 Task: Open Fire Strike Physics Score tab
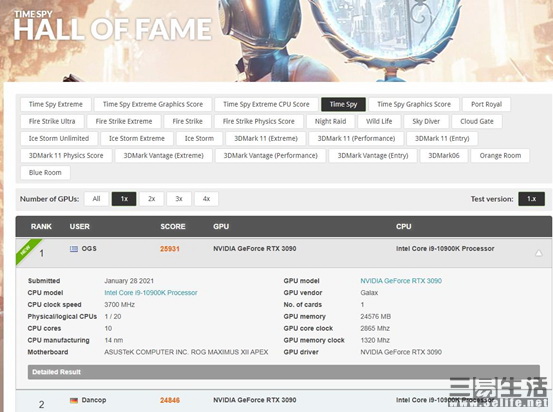[x=259, y=121]
